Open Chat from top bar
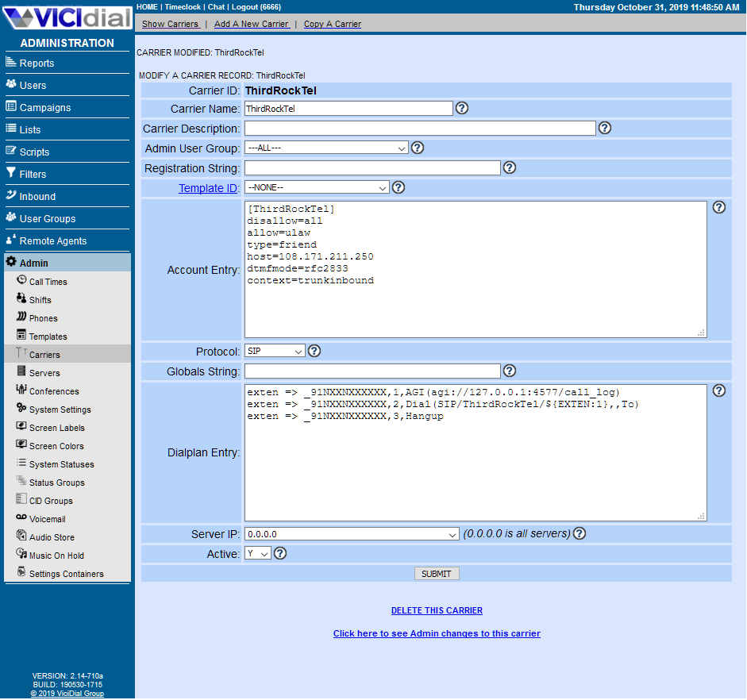This screenshot has width=747, height=700. point(216,7)
